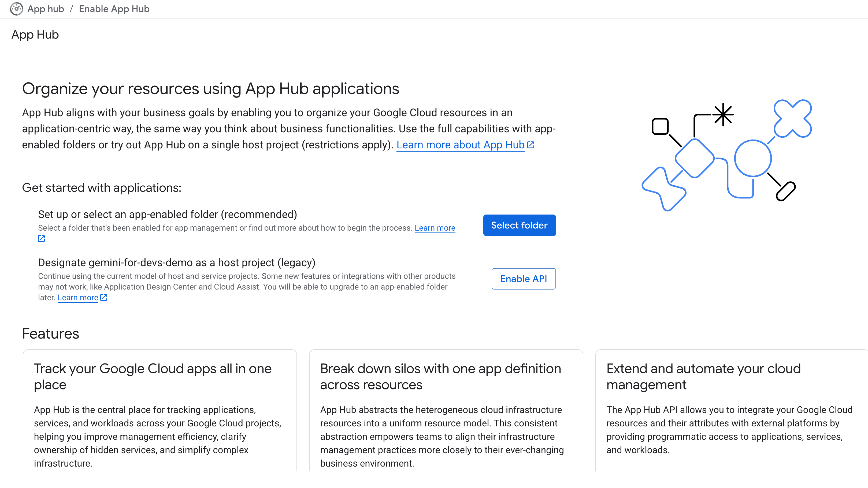Viewport: 868px width, 488px height.
Task: Click the blue circle in the illustration
Action: click(753, 158)
